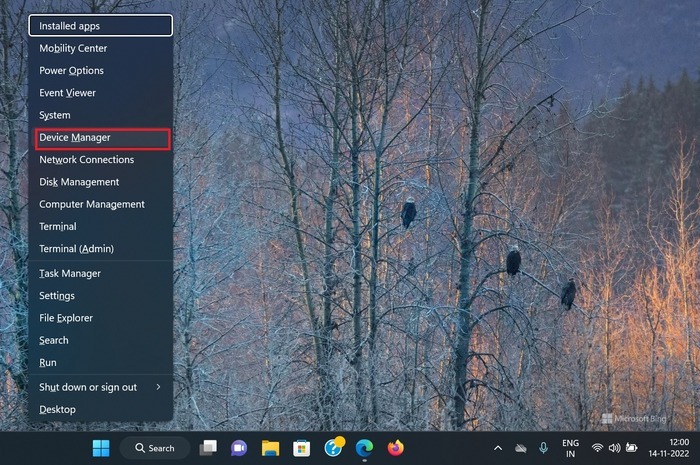The height and width of the screenshot is (465, 700).
Task: Open Power Options
Action: (x=100, y=71)
